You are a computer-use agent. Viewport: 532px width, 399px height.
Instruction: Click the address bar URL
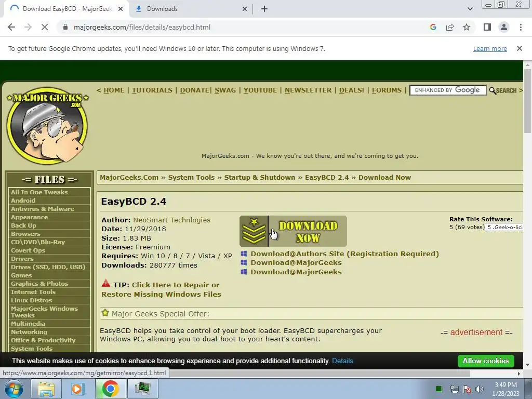tap(142, 27)
